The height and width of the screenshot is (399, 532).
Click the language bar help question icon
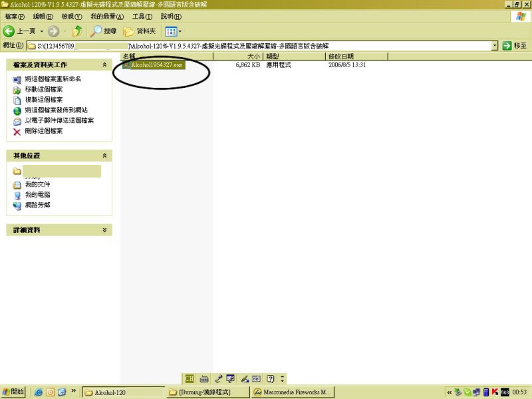click(x=270, y=378)
